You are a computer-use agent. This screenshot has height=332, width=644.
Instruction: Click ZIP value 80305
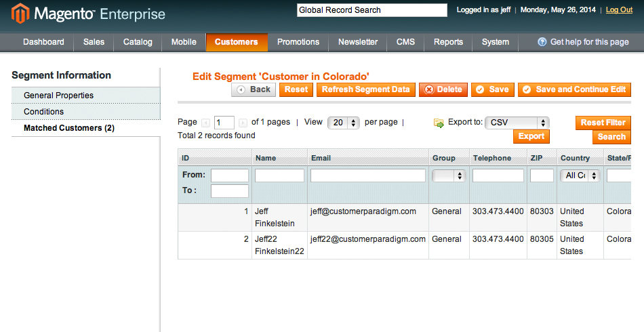[x=542, y=239]
